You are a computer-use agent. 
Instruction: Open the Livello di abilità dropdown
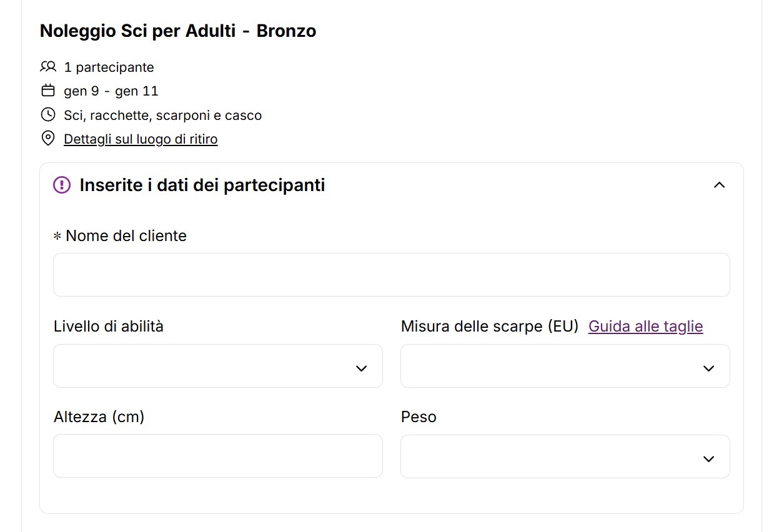pos(218,366)
